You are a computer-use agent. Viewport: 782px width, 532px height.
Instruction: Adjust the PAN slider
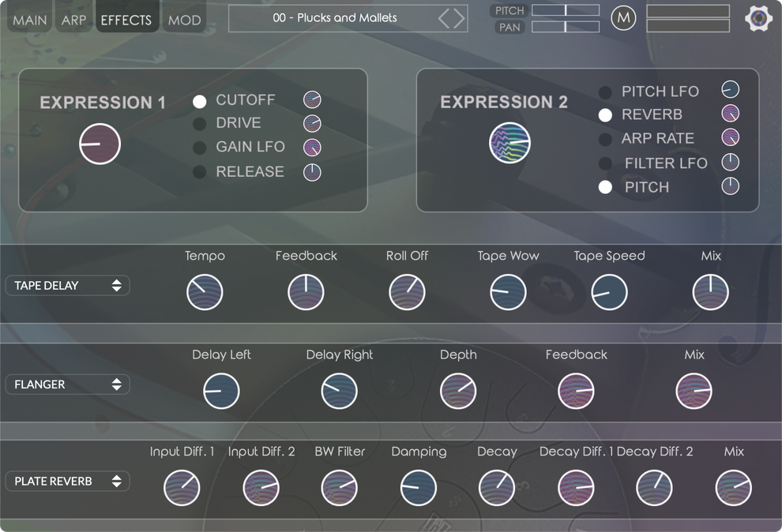(x=566, y=26)
